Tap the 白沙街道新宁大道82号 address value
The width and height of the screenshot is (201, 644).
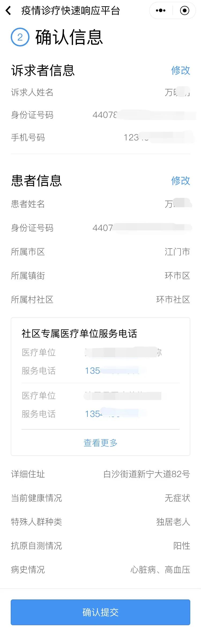(147, 474)
